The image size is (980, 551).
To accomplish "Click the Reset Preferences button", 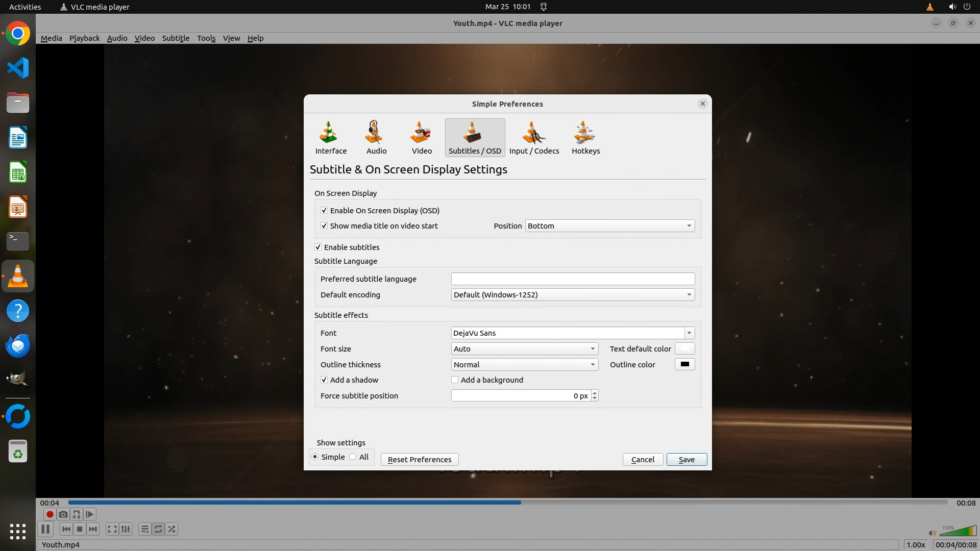I will coord(419,459).
